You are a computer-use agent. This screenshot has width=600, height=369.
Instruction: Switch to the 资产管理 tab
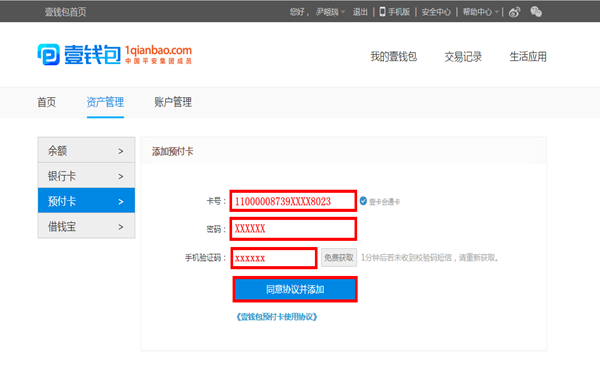pos(105,102)
